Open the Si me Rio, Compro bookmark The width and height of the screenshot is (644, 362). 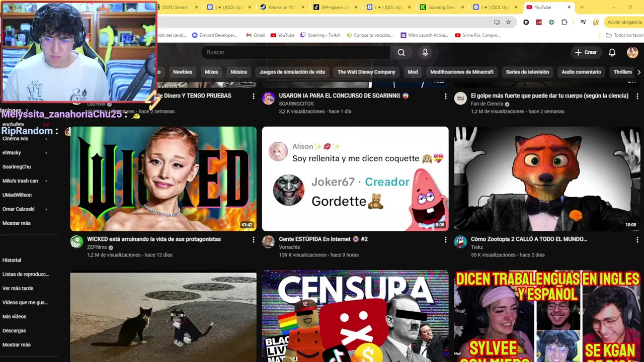tap(478, 35)
